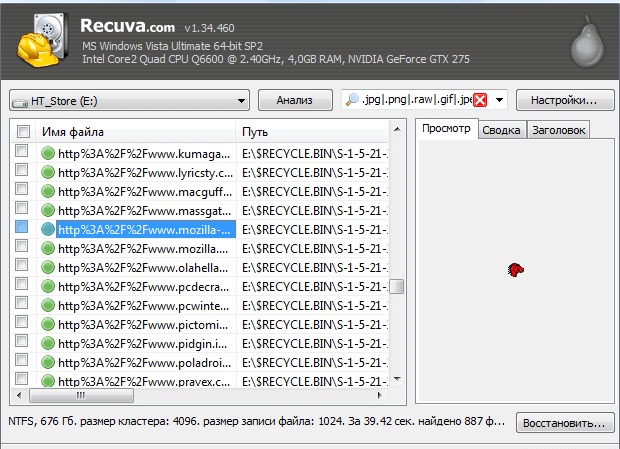Screen dimensions: 620x449
Task: Click the red preview thumbnail image
Action: point(516,270)
